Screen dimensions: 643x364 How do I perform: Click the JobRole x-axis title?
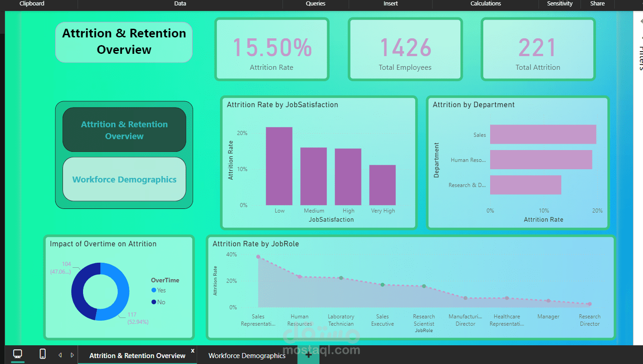coord(424,331)
